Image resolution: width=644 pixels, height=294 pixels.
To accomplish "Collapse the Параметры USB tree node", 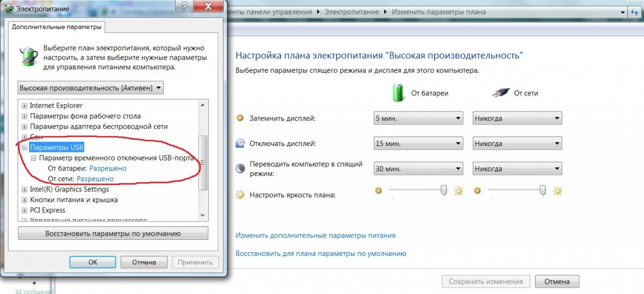I will (24, 148).
